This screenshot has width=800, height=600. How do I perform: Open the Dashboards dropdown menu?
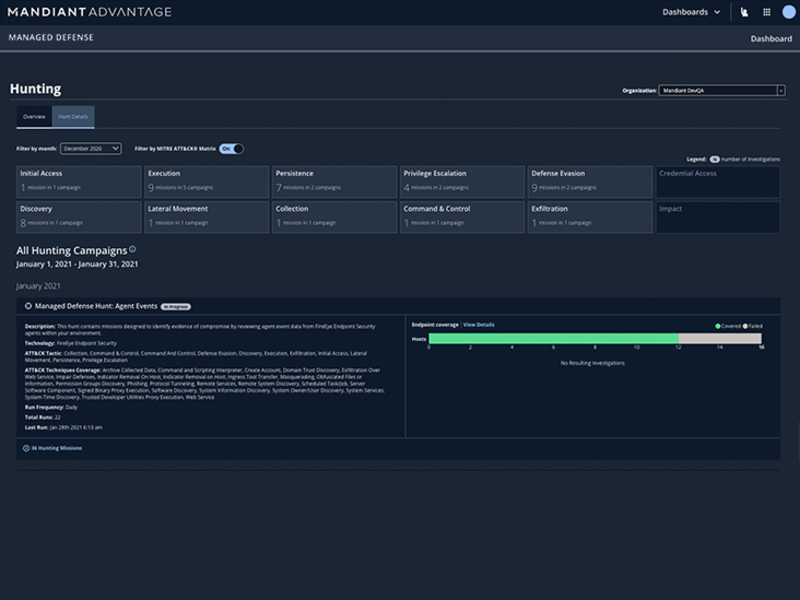[x=691, y=12]
